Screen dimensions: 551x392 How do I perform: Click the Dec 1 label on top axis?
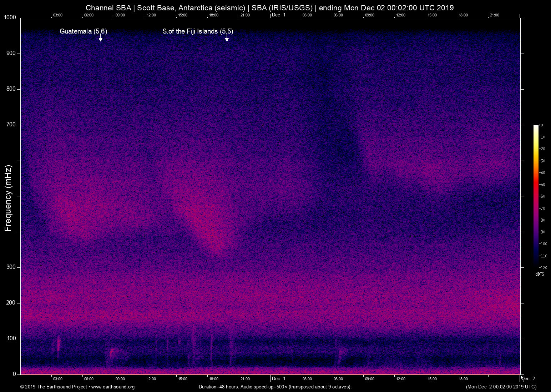tap(278, 15)
